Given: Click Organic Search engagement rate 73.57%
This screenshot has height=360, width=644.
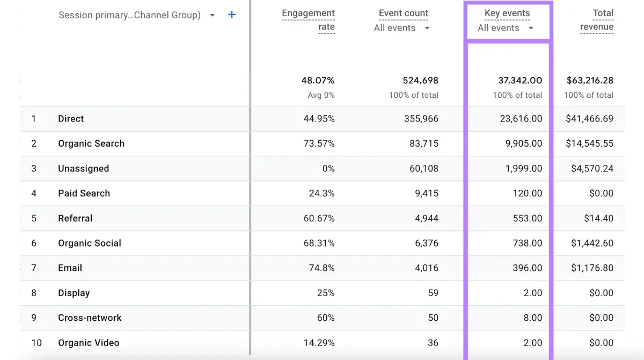Looking at the screenshot, I should (319, 143).
